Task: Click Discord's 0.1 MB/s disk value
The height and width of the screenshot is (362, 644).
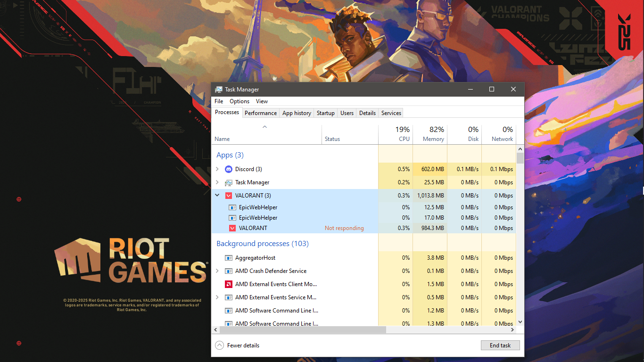Action: 468,169
